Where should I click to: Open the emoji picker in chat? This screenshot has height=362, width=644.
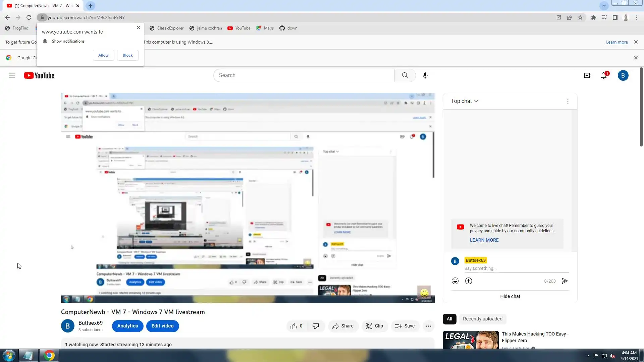coord(455,281)
